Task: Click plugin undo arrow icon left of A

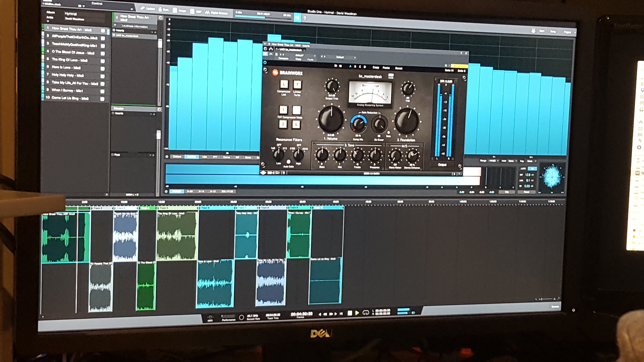Action: click(336, 66)
